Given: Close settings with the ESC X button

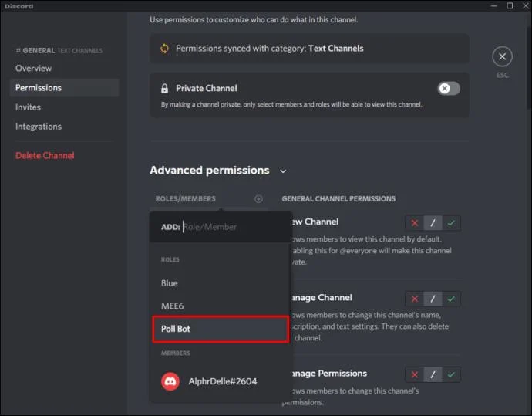Looking at the screenshot, I should tap(502, 56).
